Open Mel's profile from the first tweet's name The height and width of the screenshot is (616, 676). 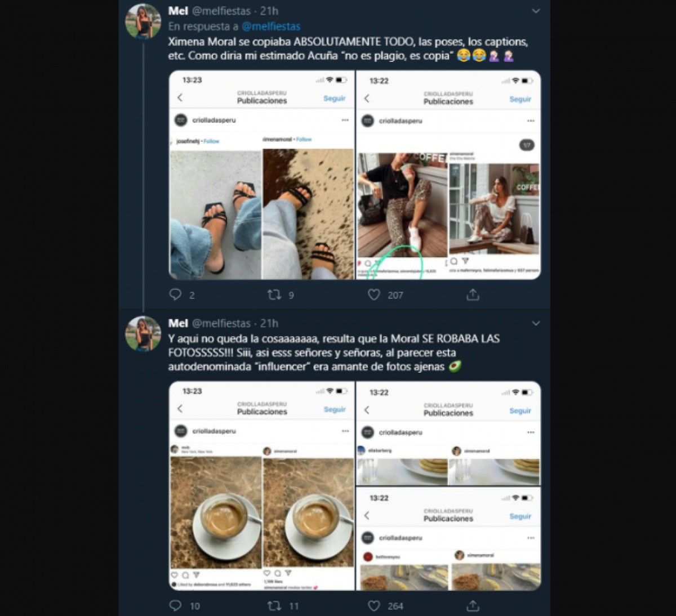pyautogui.click(x=178, y=11)
